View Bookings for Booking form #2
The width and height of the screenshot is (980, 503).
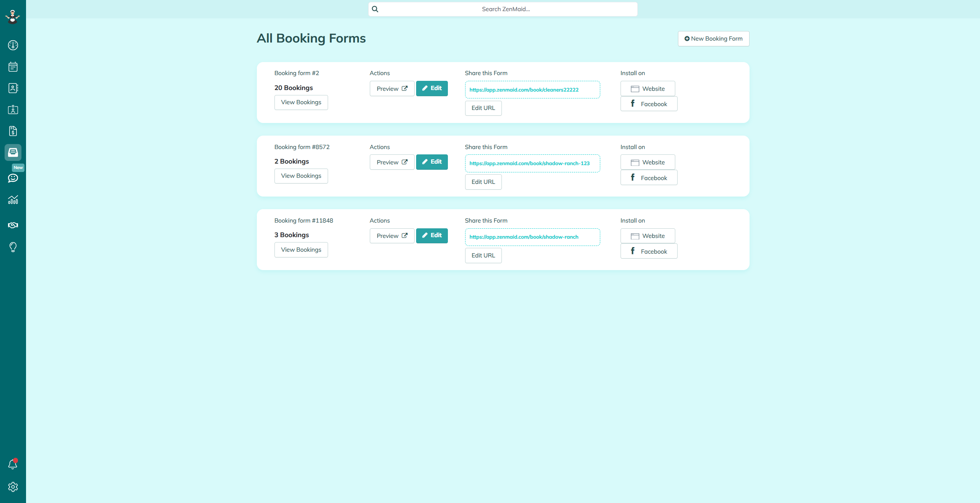pyautogui.click(x=301, y=102)
